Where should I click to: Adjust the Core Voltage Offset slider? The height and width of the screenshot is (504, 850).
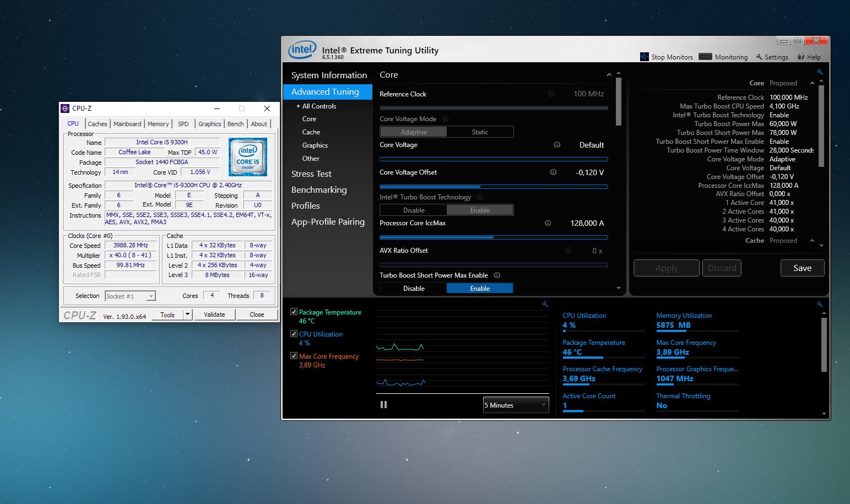coord(494,187)
